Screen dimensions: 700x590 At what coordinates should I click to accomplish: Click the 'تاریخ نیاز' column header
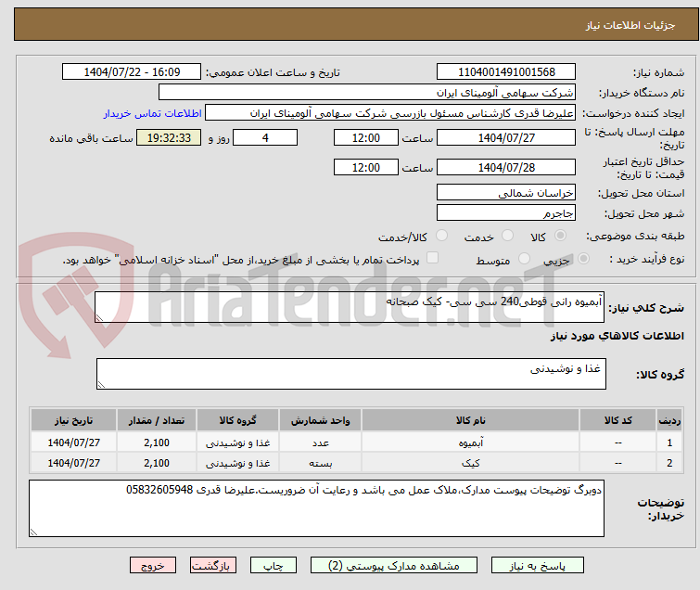pyautogui.click(x=73, y=420)
